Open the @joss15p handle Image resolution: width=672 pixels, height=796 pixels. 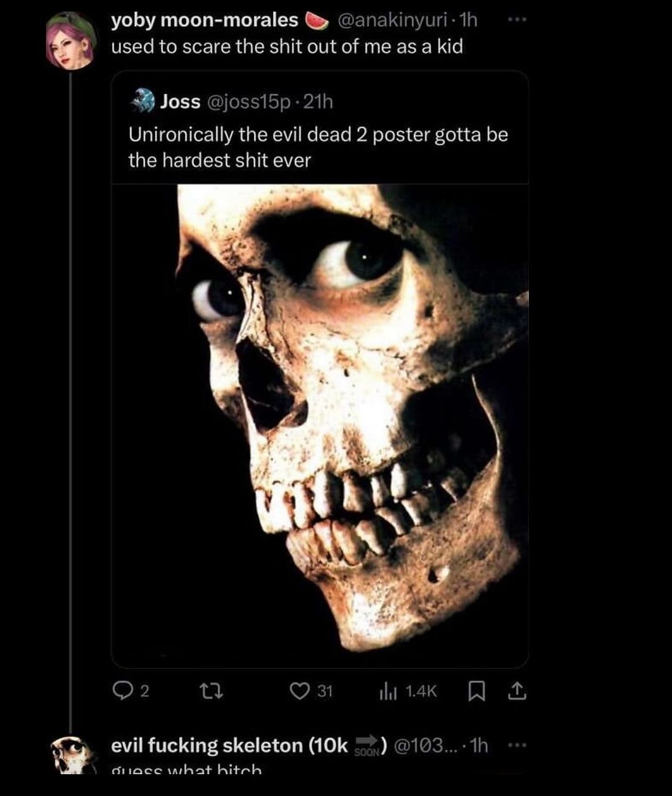[246, 101]
